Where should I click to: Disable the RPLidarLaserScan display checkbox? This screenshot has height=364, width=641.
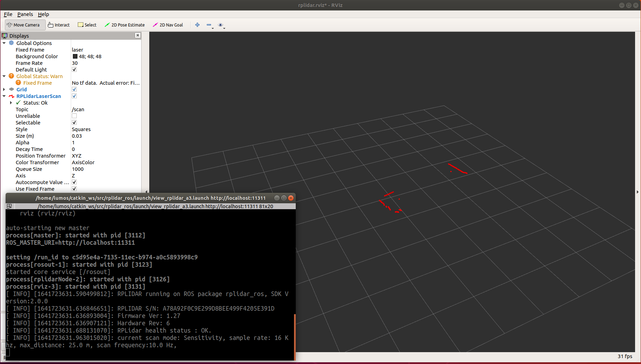74,96
